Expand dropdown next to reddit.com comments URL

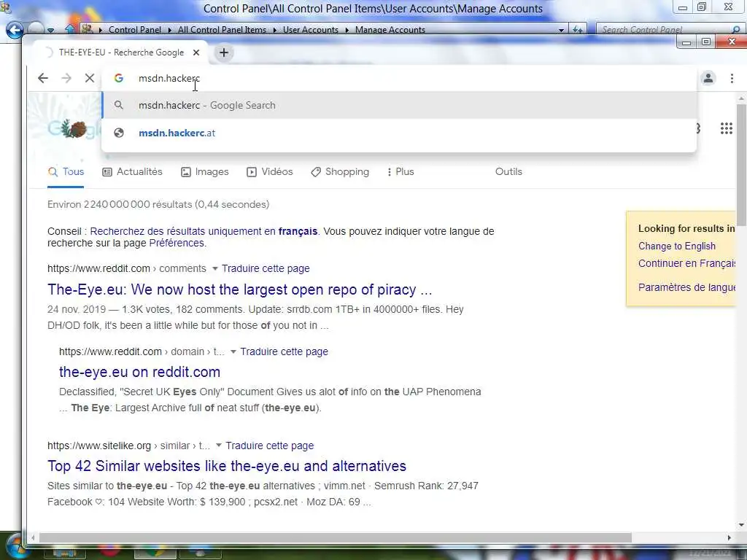click(x=215, y=269)
